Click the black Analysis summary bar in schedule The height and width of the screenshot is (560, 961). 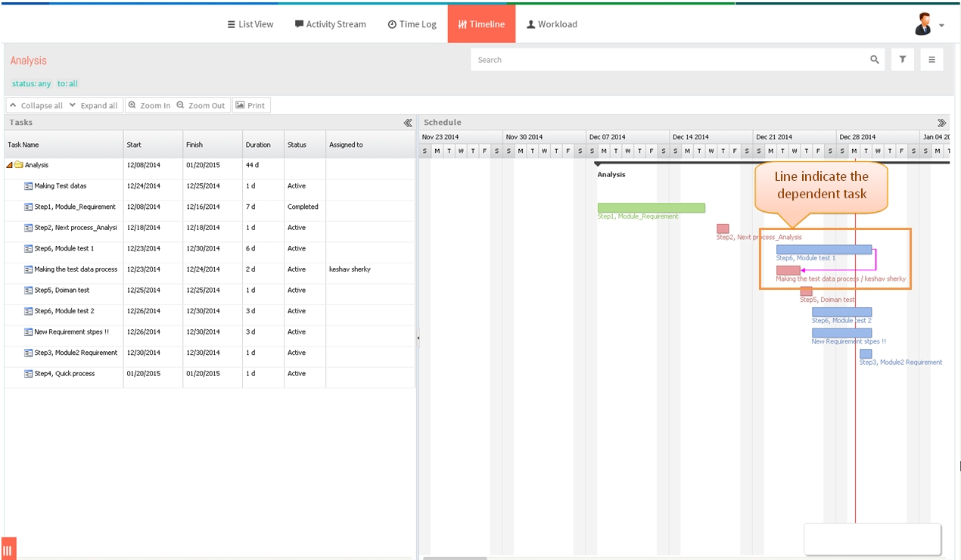(773, 163)
